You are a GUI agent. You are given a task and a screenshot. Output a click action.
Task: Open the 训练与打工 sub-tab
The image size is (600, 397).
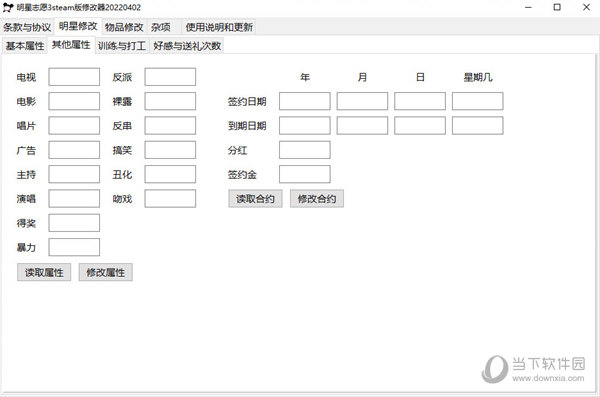tap(122, 46)
